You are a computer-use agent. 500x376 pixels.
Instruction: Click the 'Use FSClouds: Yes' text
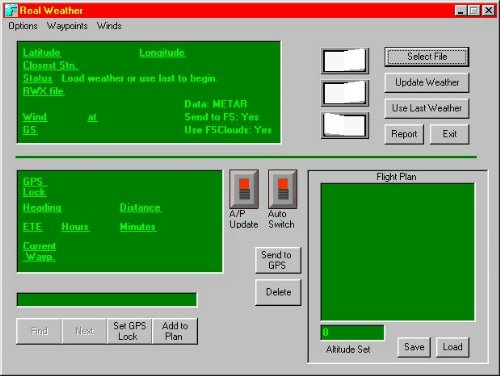pos(228,130)
